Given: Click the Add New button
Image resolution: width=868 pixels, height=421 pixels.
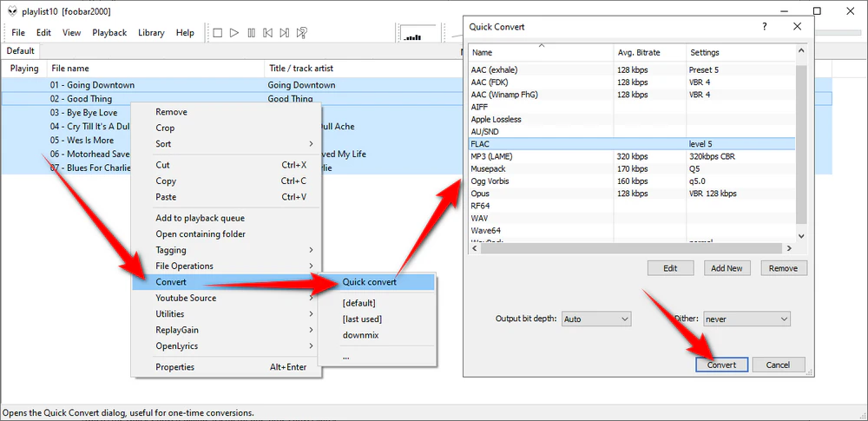Looking at the screenshot, I should (x=727, y=268).
